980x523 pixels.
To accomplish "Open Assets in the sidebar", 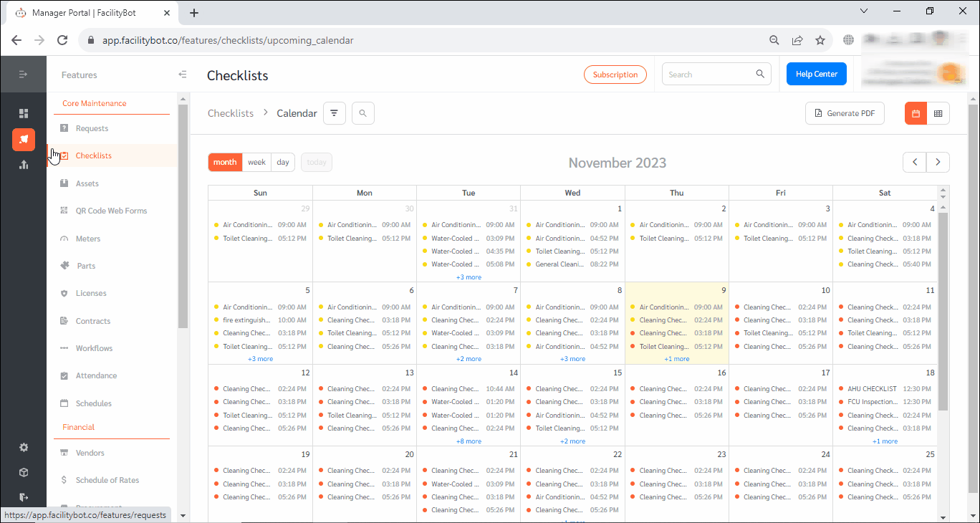I will click(x=87, y=183).
